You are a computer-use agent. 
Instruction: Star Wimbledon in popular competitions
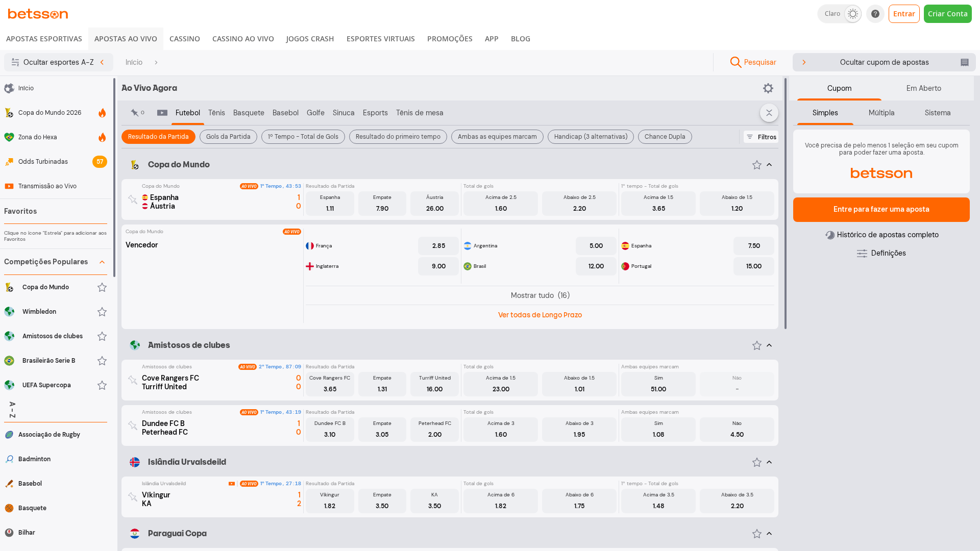[x=102, y=312]
